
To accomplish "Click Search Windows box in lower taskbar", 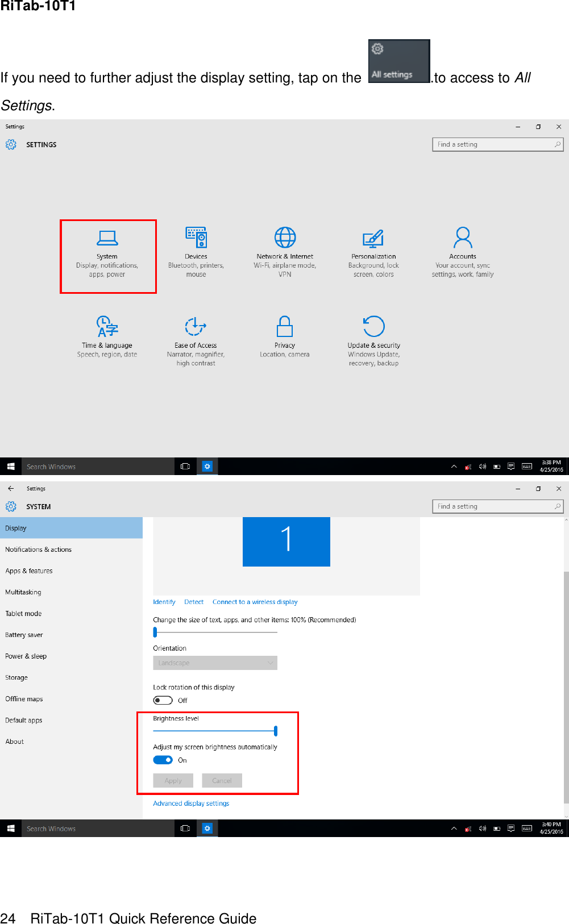I will (98, 829).
